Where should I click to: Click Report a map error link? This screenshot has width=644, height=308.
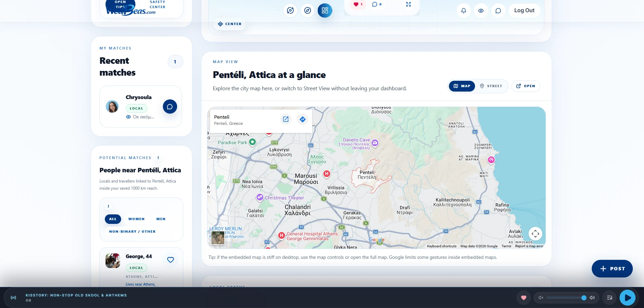coord(529,246)
